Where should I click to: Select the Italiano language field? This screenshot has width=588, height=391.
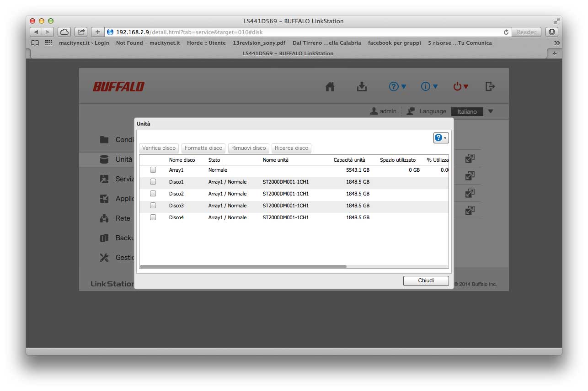(467, 111)
